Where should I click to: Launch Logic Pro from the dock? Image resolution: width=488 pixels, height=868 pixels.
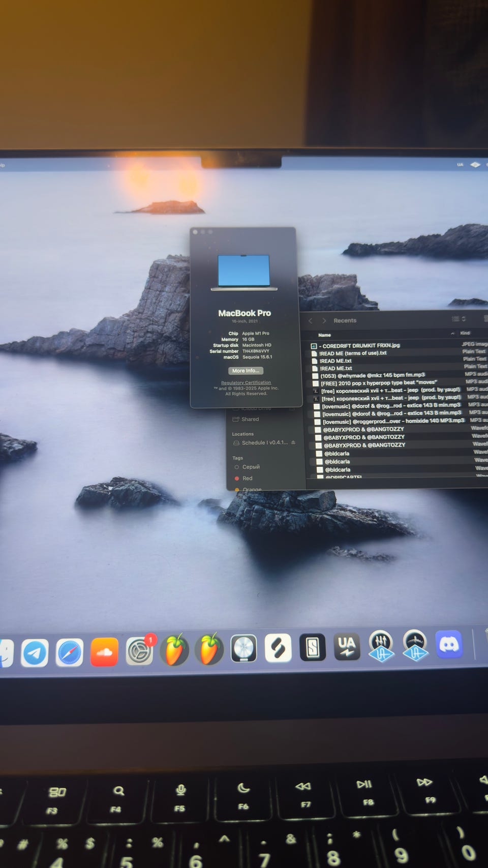243,649
